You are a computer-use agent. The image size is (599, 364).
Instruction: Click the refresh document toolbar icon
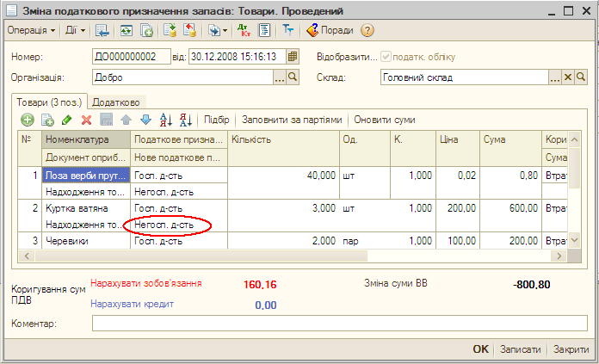[x=127, y=30]
